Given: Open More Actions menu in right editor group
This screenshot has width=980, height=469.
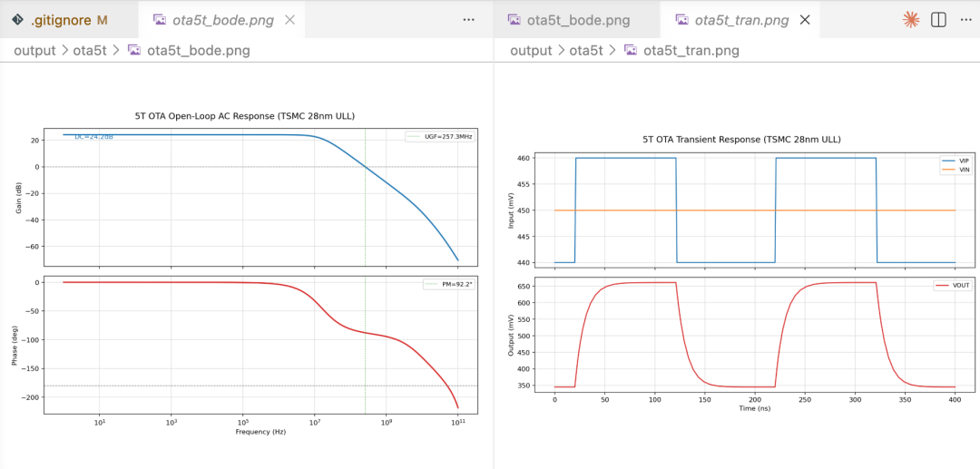Looking at the screenshot, I should pos(965,19).
